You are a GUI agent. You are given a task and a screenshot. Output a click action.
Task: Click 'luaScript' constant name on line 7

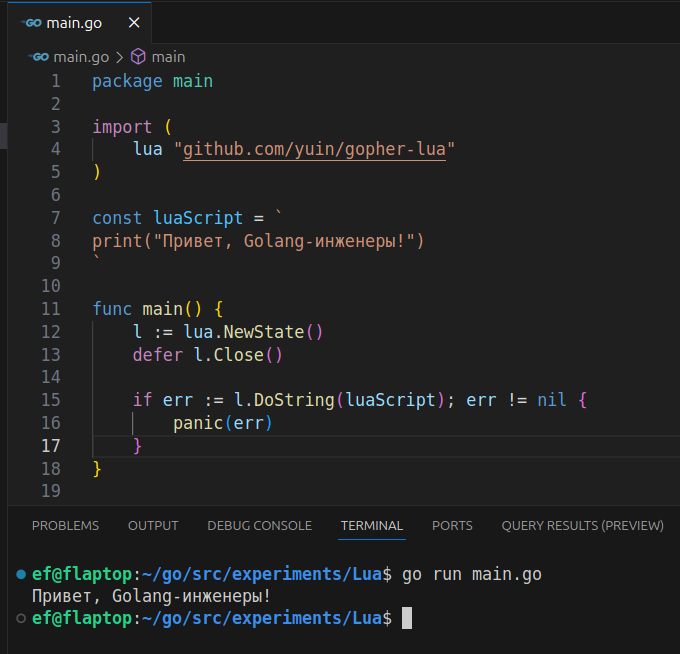pyautogui.click(x=198, y=218)
